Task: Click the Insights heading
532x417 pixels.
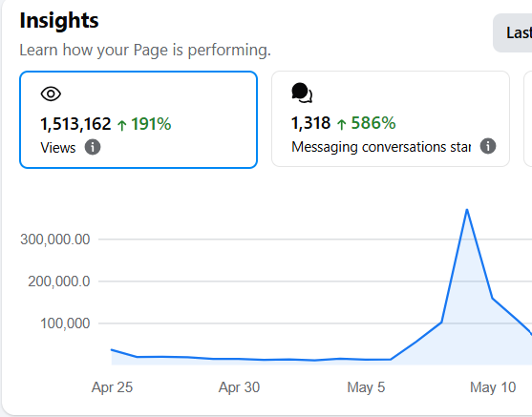Action: (x=59, y=21)
